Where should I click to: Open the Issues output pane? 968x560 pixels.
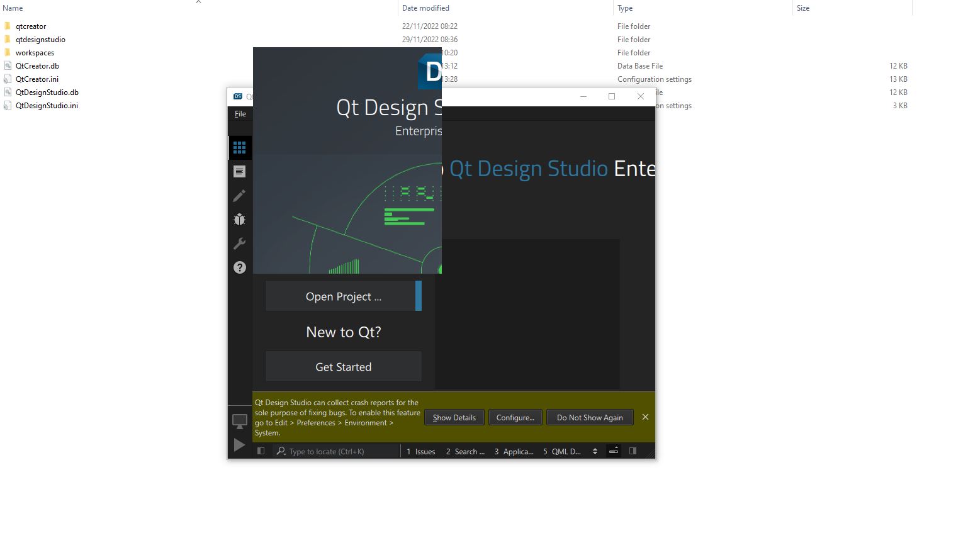point(420,452)
